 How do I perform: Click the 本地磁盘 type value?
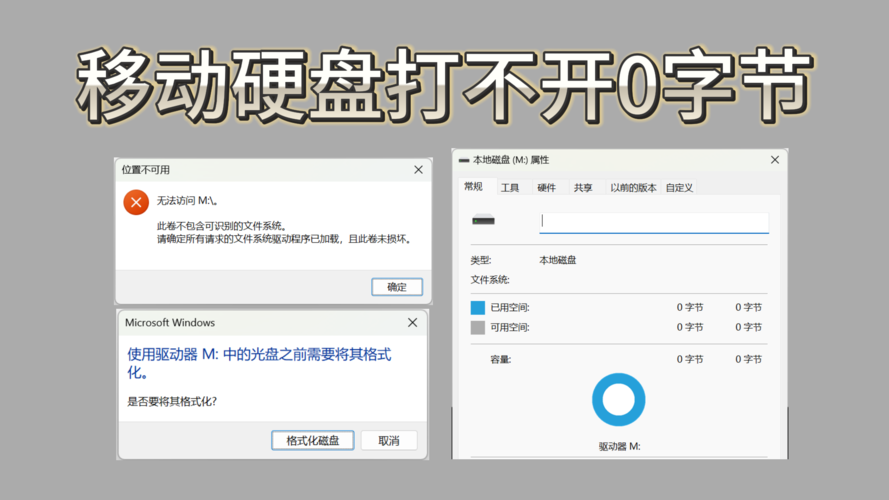tap(557, 260)
